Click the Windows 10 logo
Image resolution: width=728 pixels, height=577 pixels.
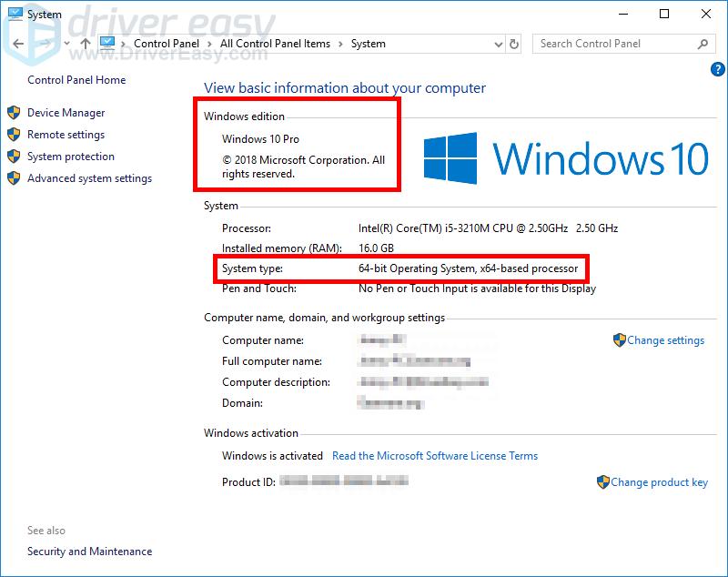566,158
